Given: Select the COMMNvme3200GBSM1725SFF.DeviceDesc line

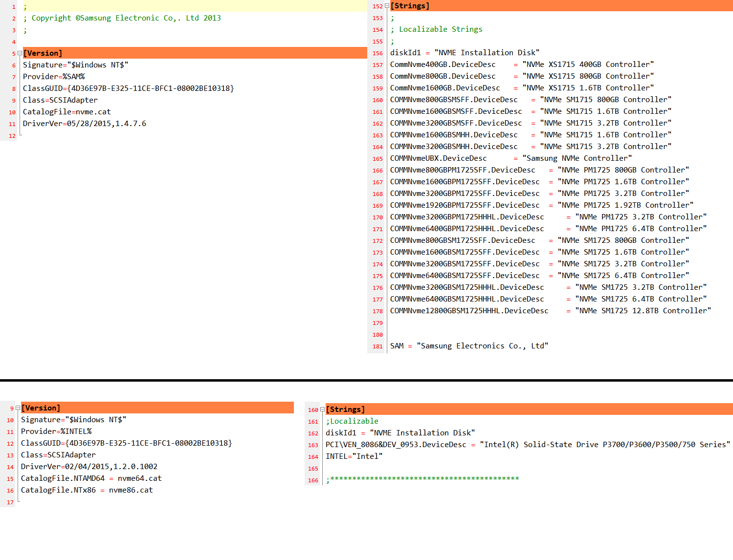Looking at the screenshot, I should [x=540, y=264].
